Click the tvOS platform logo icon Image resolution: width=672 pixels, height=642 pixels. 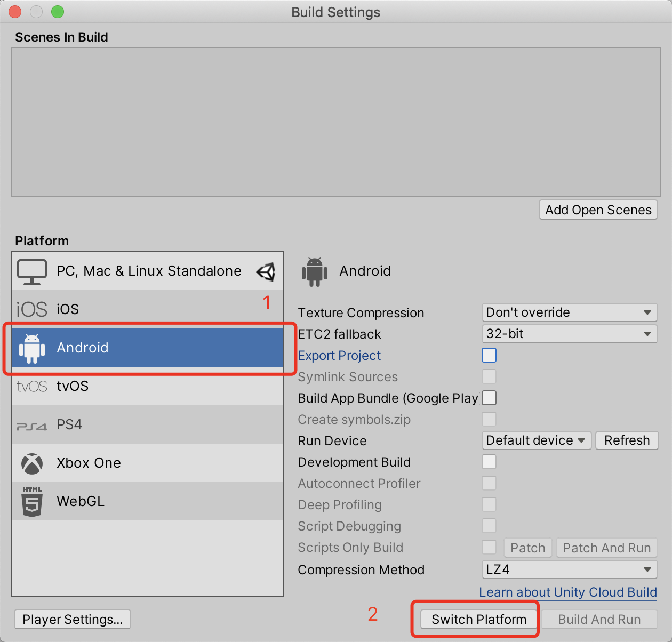(32, 386)
